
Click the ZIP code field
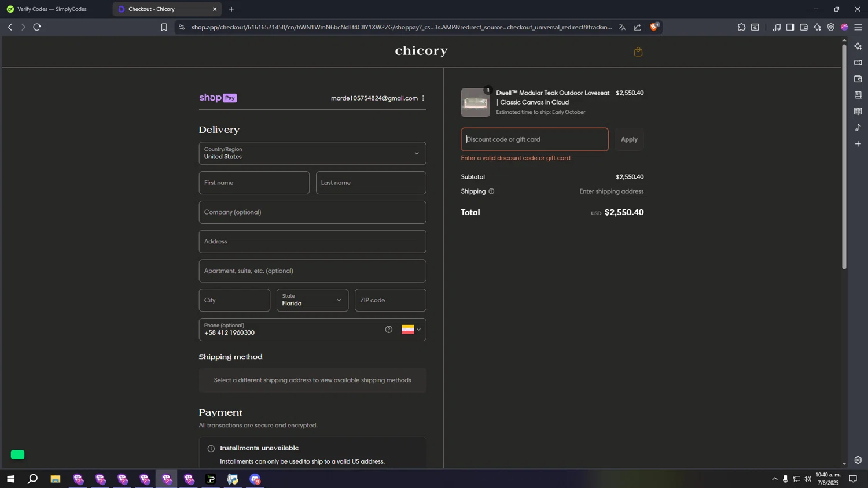tap(391, 300)
